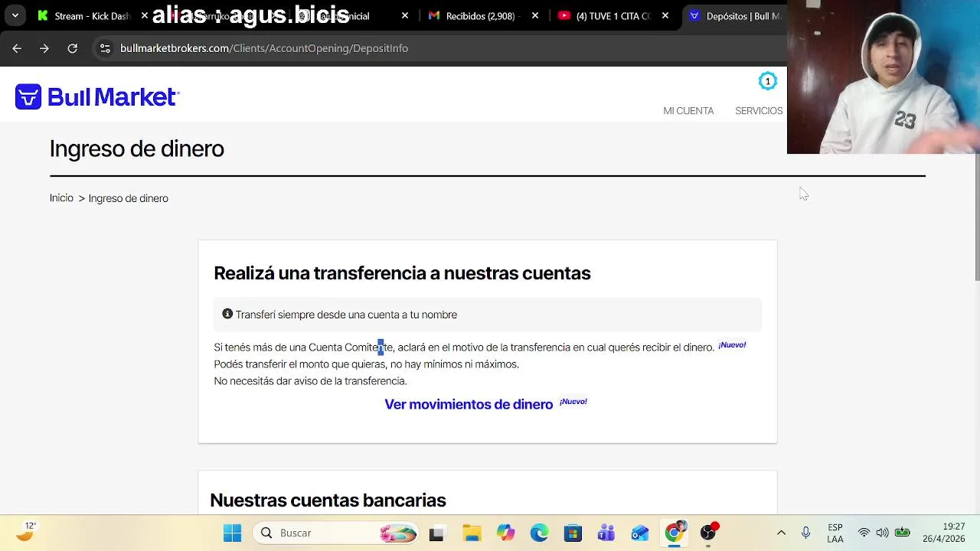Image resolution: width=980 pixels, height=551 pixels.
Task: Open the MI CUENTA menu
Action: pyautogui.click(x=688, y=111)
